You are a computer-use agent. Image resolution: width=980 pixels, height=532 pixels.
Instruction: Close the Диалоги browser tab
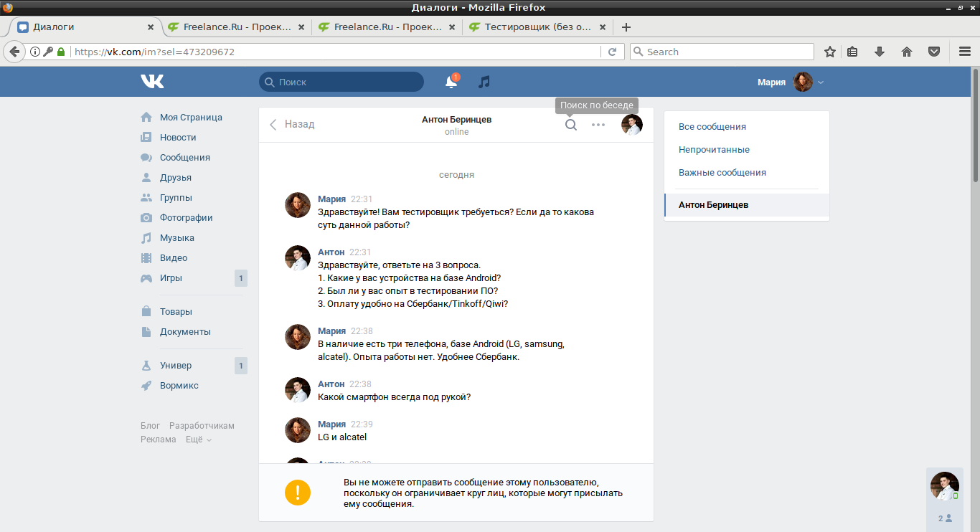(151, 27)
